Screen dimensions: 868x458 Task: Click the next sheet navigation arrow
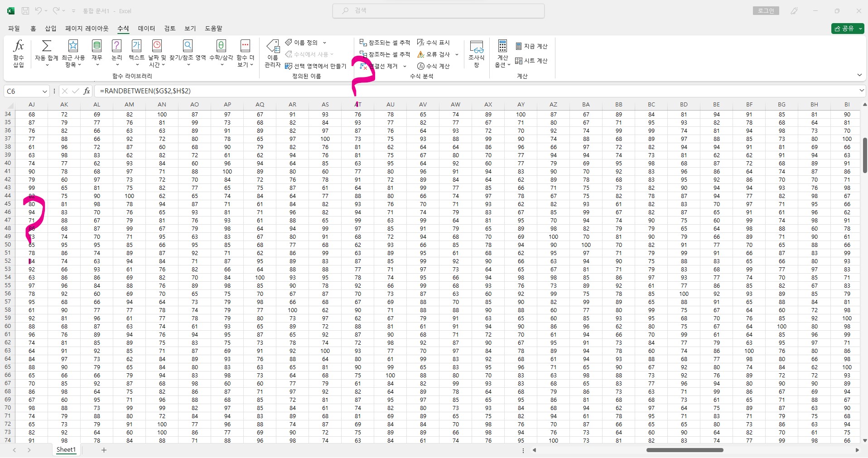pyautogui.click(x=29, y=450)
